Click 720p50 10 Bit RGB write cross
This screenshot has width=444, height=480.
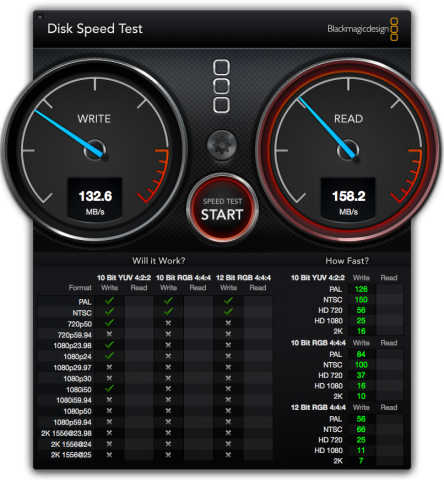[168, 323]
